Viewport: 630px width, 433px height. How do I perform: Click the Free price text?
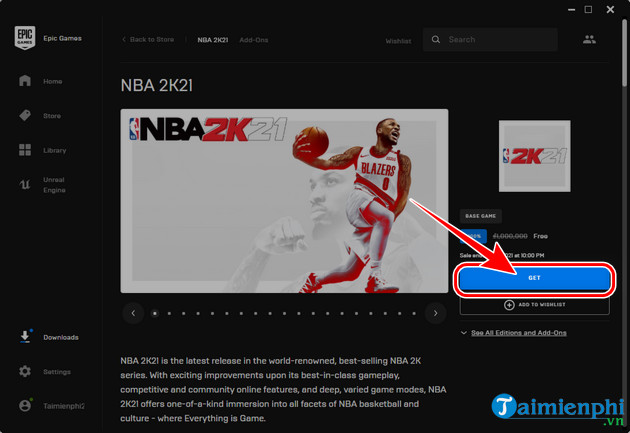(540, 236)
